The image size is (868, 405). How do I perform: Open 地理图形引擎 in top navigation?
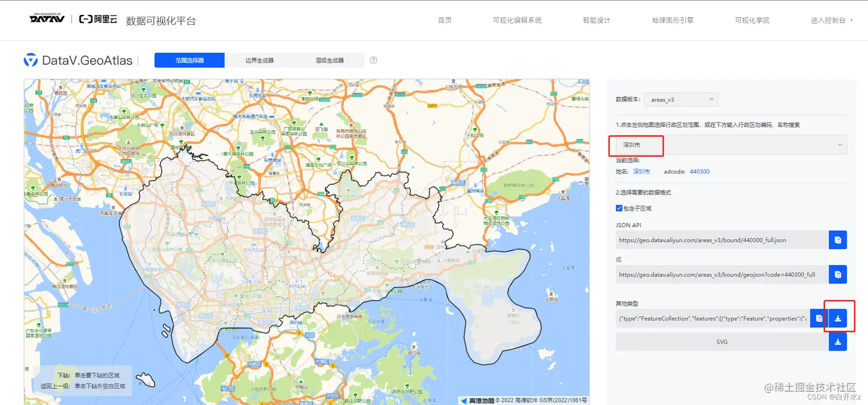point(672,20)
